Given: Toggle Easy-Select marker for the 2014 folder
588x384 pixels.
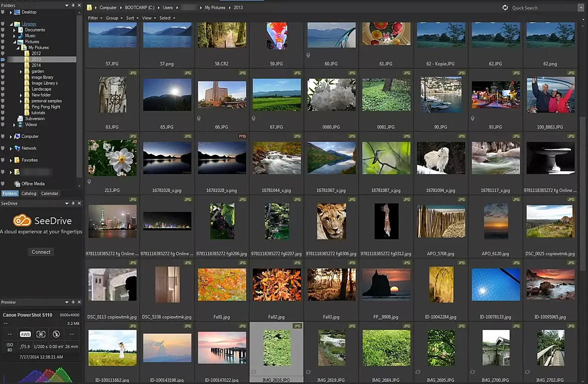Looking at the screenshot, I should pyautogui.click(x=3, y=65).
